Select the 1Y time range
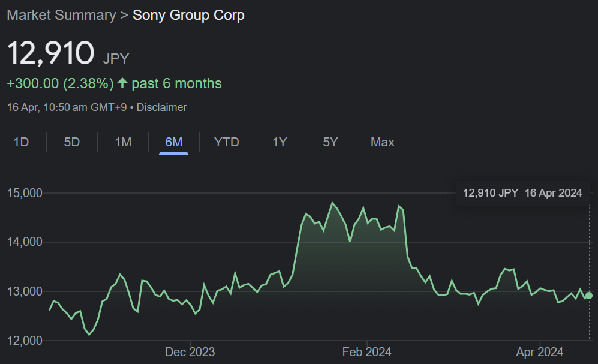This screenshot has width=598, height=364. pos(280,142)
